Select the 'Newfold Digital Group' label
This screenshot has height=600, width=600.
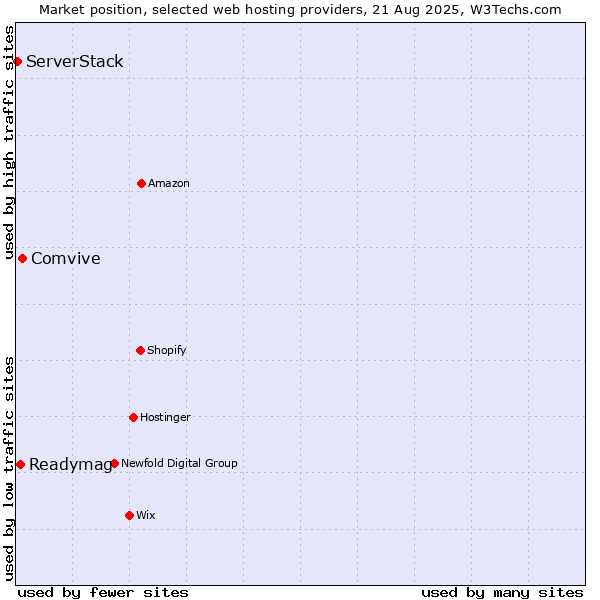(x=179, y=463)
